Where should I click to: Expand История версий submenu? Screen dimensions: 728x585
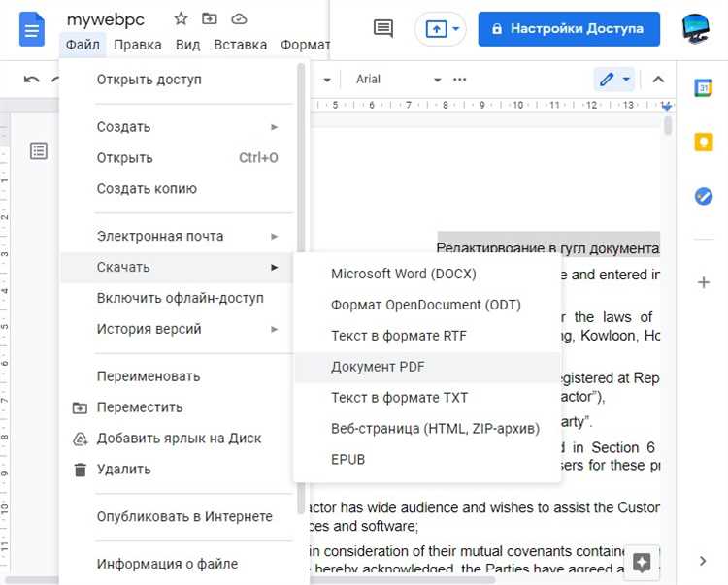pos(179,329)
